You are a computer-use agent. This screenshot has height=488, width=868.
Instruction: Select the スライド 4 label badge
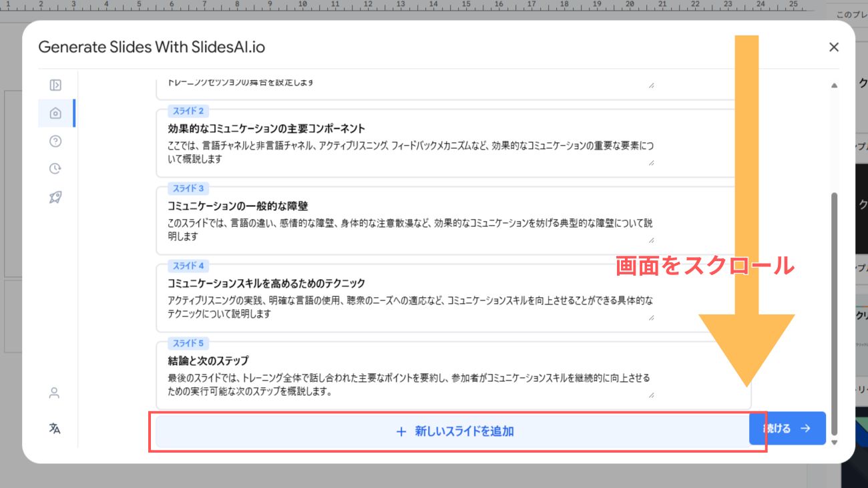tap(187, 266)
